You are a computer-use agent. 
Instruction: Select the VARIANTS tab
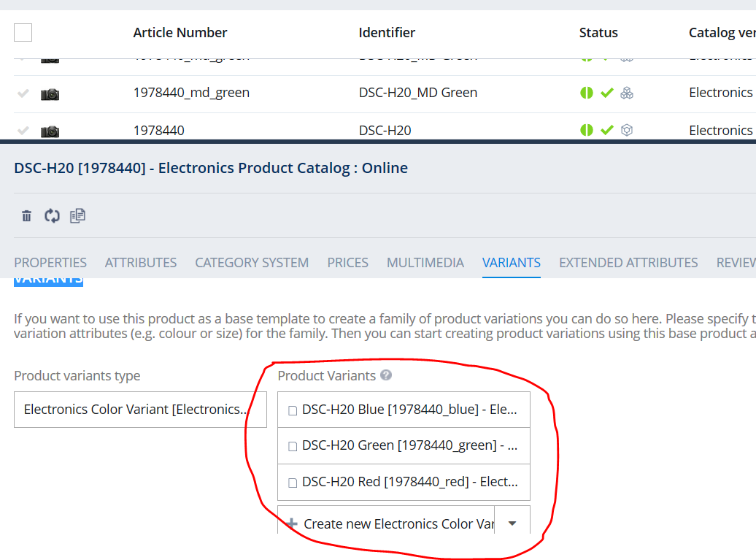pyautogui.click(x=512, y=262)
